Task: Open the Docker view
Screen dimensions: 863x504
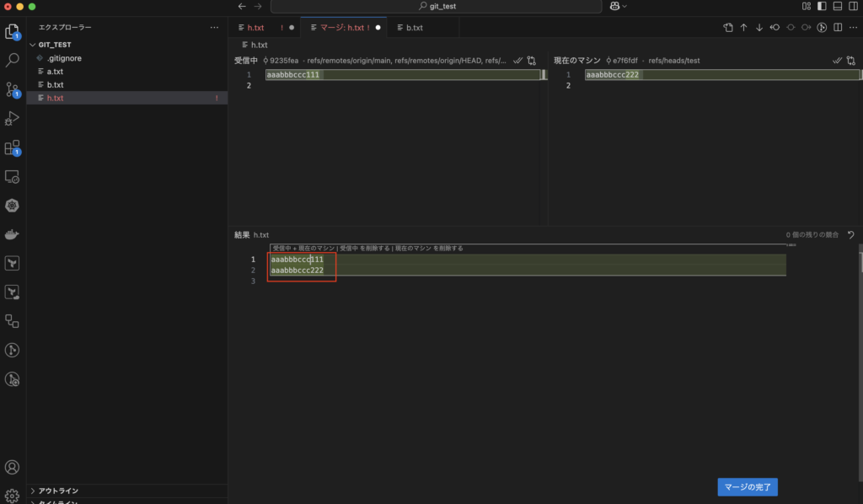Action: (12, 234)
